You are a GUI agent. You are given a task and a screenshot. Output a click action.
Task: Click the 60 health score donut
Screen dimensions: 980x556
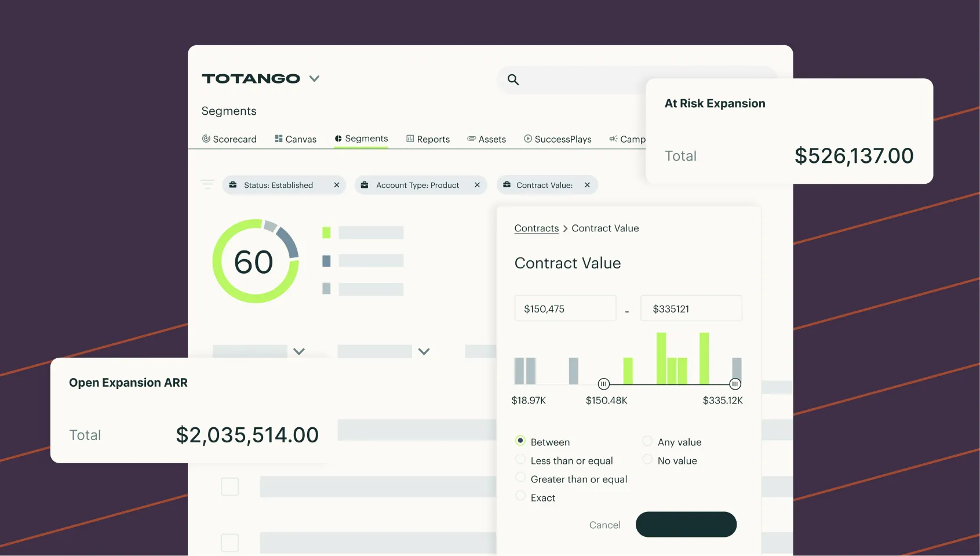coord(256,261)
